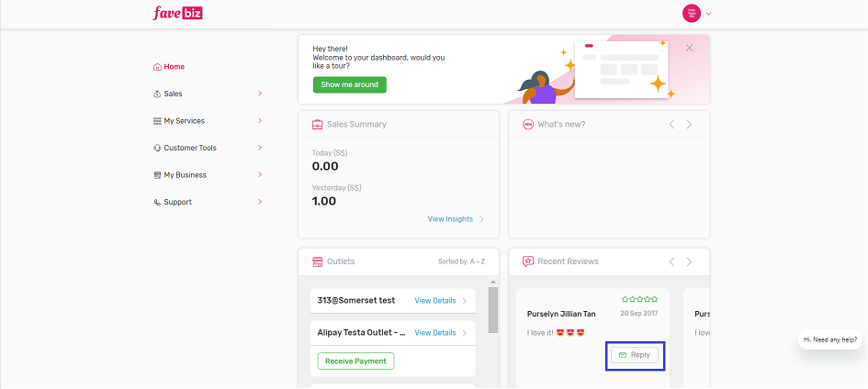Click the Customer Tools headset icon
This screenshot has width=868, height=389.
click(157, 148)
